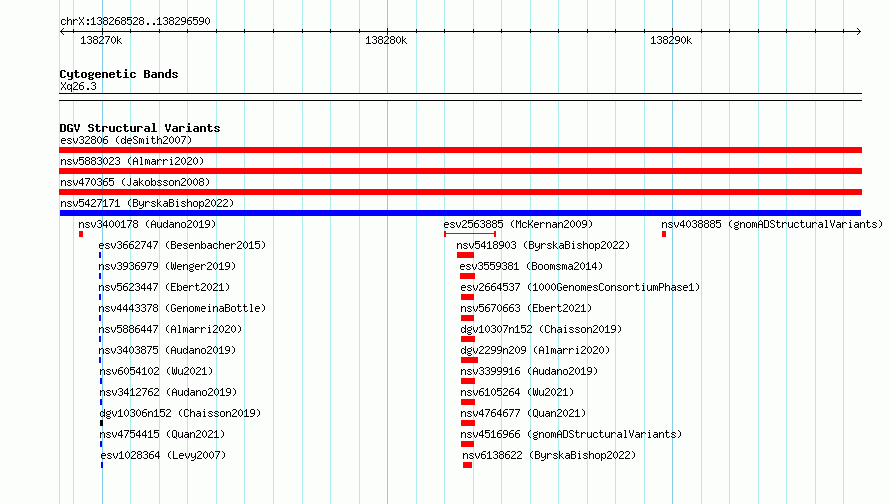Viewport: 890px width, 504px height.
Task: Click the chrX:138268528..138296590 coordinate text
Action: click(135, 21)
